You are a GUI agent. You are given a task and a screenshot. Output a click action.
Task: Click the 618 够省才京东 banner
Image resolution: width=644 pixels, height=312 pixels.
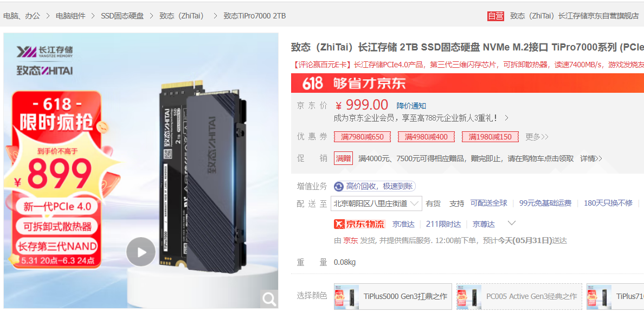467,83
